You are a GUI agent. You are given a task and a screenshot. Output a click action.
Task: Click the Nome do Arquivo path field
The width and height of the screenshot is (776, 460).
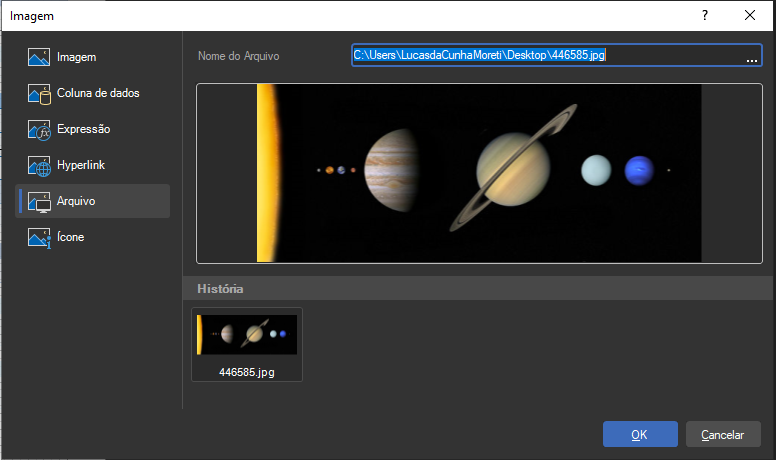[x=545, y=55]
